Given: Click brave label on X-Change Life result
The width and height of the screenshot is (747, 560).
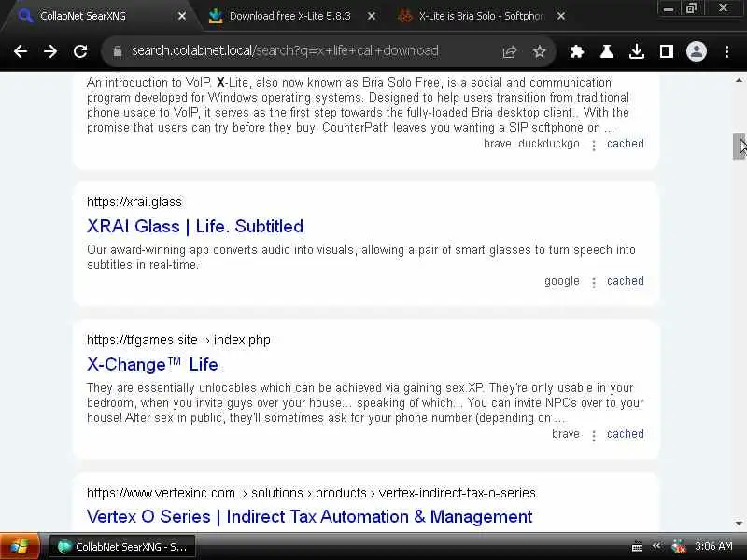Looking at the screenshot, I should (566, 434).
